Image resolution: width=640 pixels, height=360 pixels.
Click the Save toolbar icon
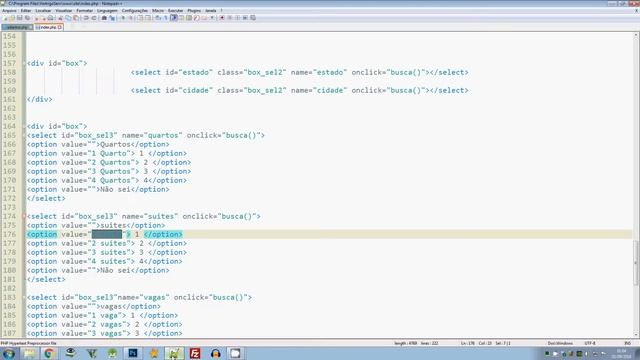point(20,18)
